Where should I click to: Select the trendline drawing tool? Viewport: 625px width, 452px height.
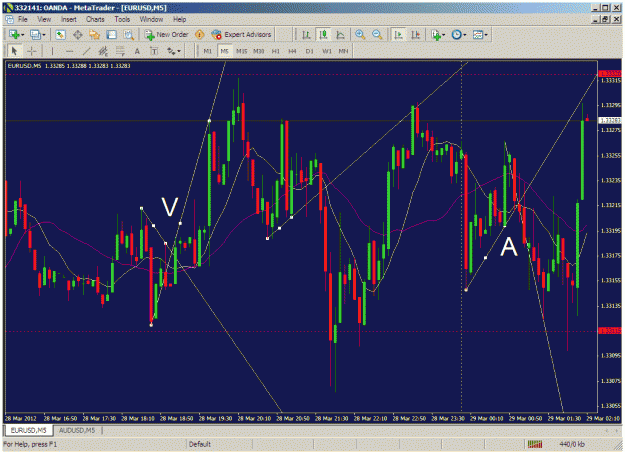click(x=86, y=51)
